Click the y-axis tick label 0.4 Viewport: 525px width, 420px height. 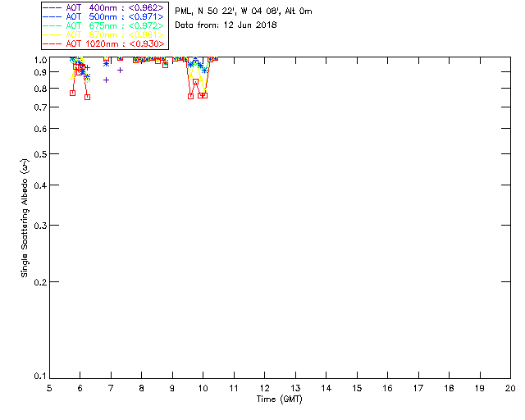[40, 185]
